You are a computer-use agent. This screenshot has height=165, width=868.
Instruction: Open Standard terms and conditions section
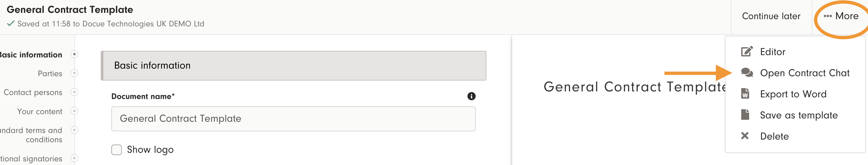click(33, 135)
